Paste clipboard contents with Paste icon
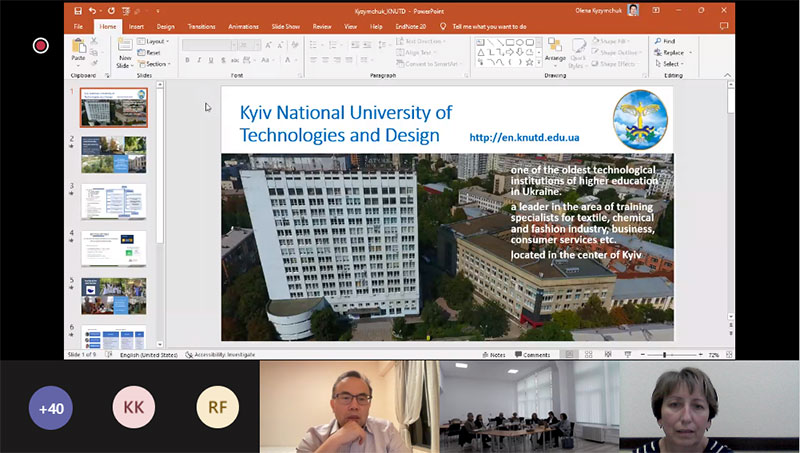Screen dimensions: 800x453 78,46
